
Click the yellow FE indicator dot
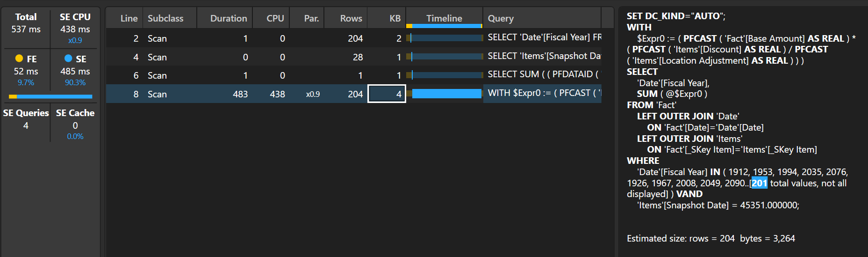[19, 59]
